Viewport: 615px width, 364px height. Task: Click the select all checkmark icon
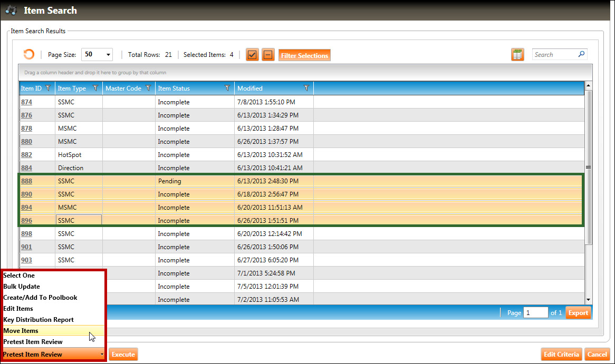click(252, 55)
